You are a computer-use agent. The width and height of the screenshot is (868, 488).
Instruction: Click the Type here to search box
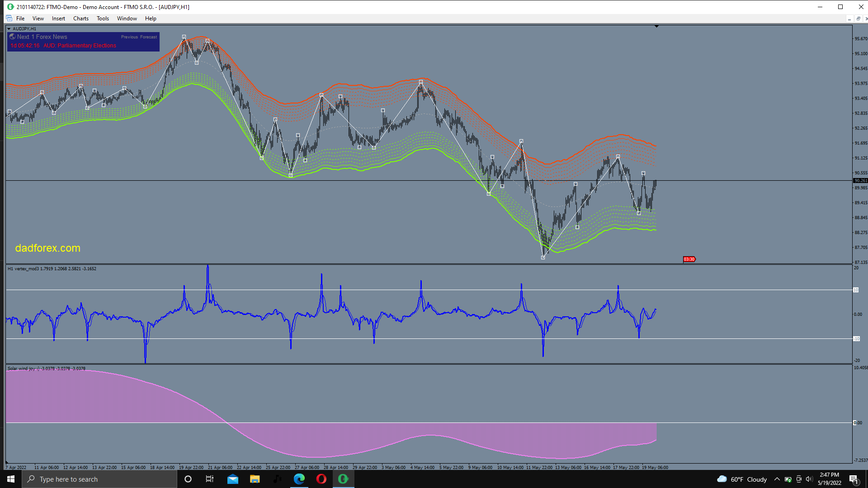99,479
